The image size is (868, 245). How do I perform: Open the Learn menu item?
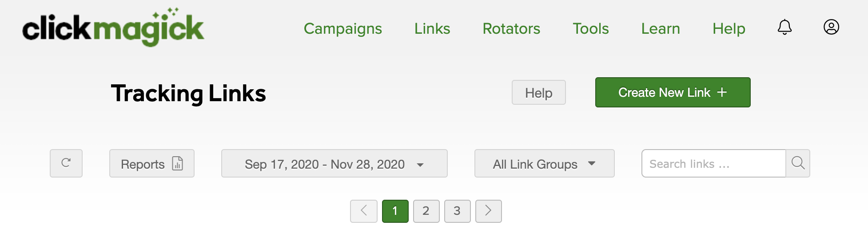[661, 29]
